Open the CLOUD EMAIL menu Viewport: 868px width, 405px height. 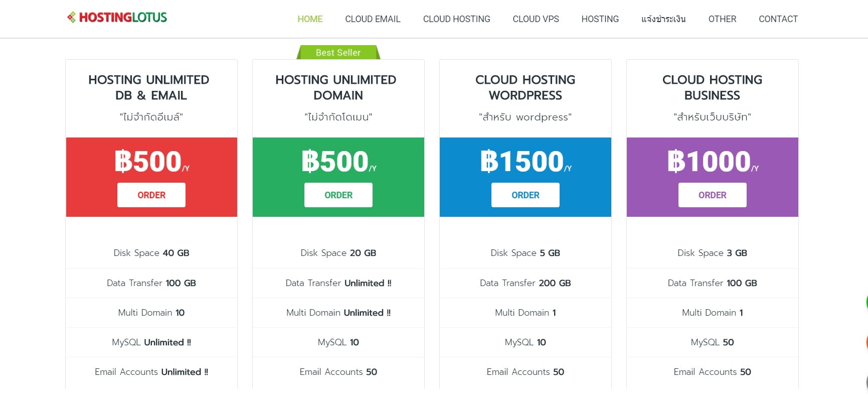(x=373, y=19)
